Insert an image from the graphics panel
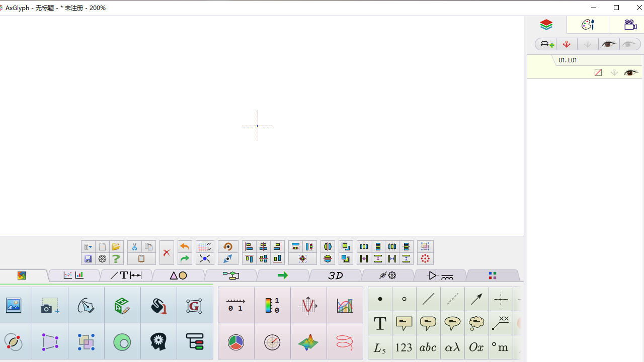The height and width of the screenshot is (362, 644). pos(14,305)
